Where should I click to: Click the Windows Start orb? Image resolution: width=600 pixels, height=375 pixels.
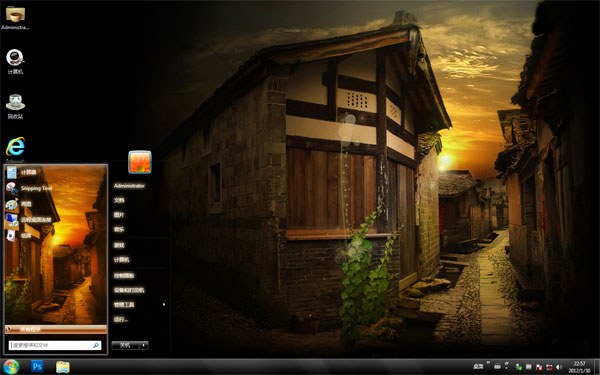[10, 367]
